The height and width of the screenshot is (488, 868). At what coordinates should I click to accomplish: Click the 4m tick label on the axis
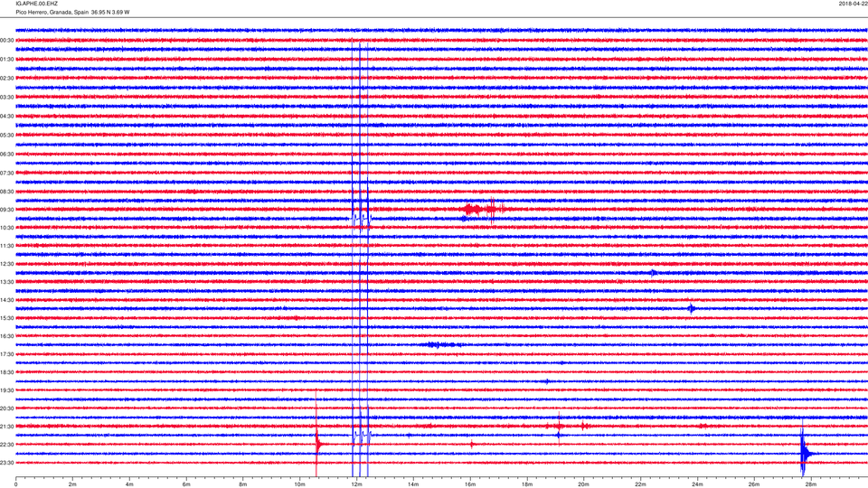coord(129,484)
